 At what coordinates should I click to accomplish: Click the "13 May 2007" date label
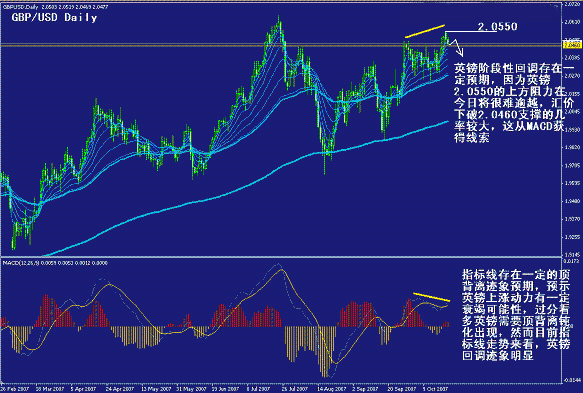click(x=155, y=389)
